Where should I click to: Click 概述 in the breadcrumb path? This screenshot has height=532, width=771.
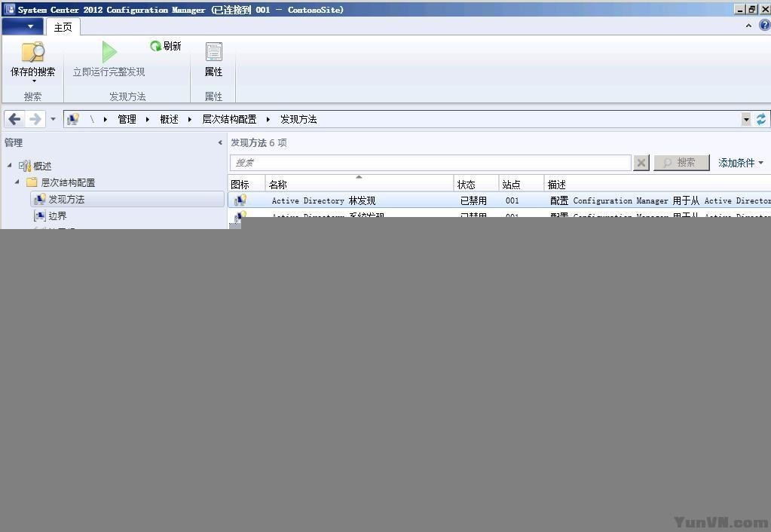coord(169,119)
